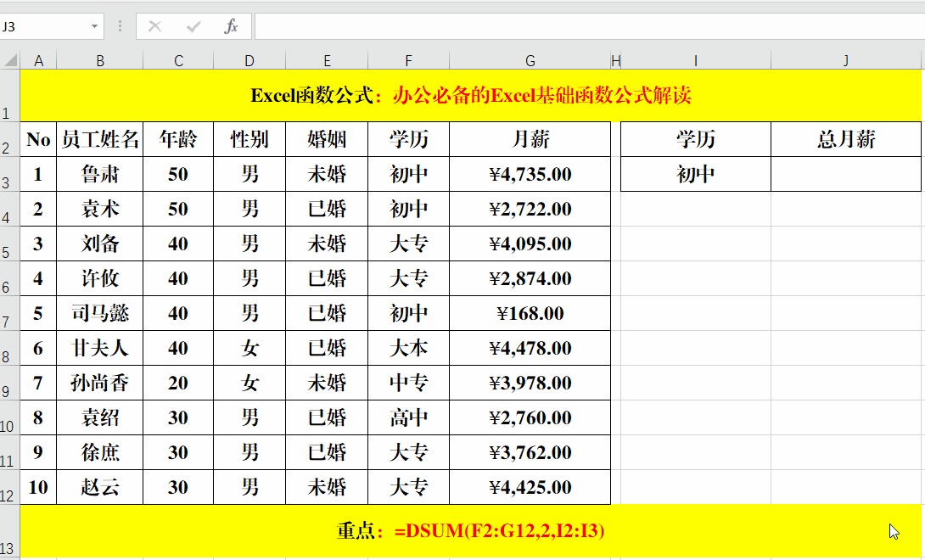The height and width of the screenshot is (560, 925).
Task: Select column I header
Action: click(x=696, y=60)
